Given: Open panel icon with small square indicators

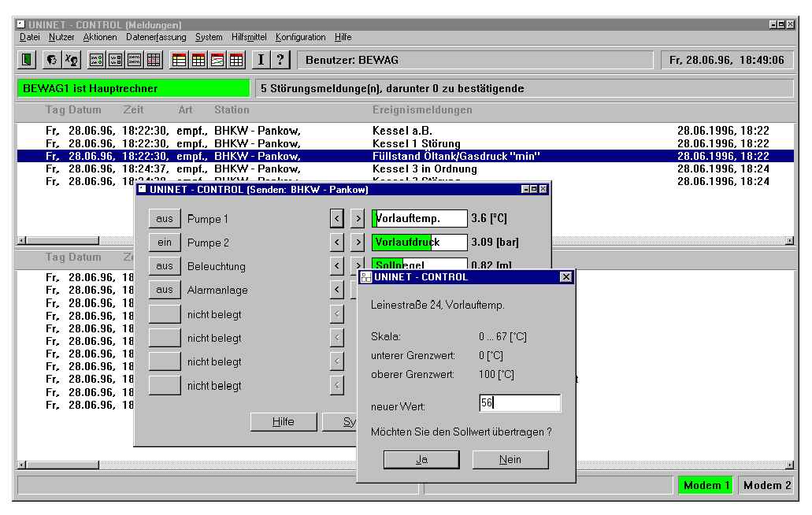Looking at the screenshot, I should coord(116,60).
